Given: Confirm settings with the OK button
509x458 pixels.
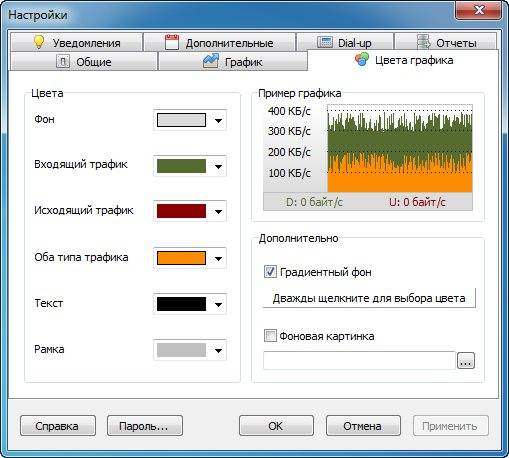Looking at the screenshot, I should point(276,426).
